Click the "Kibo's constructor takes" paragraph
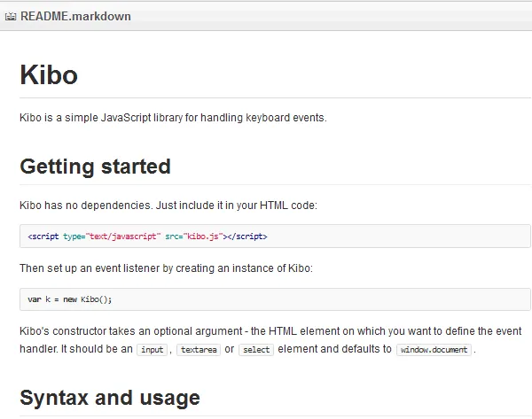The height and width of the screenshot is (419, 532). [266, 331]
